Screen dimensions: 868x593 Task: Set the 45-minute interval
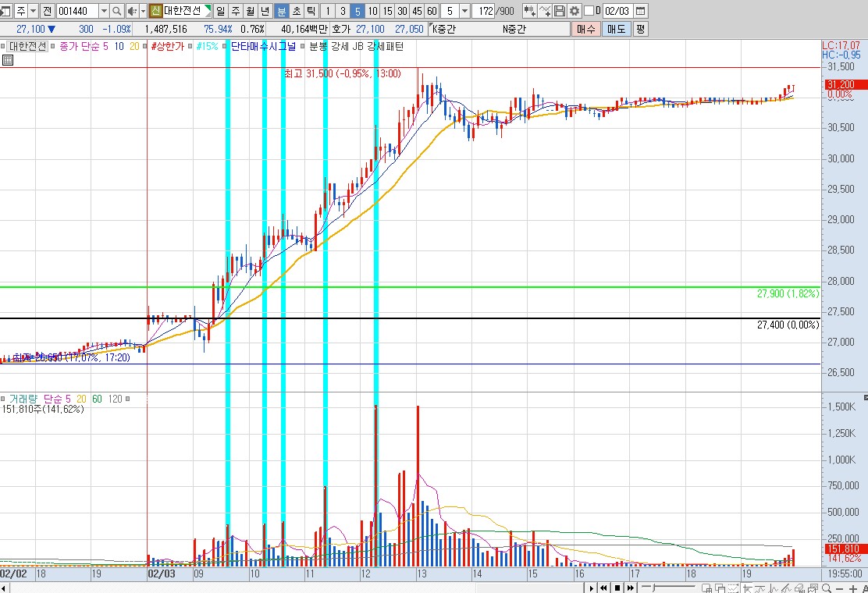point(418,10)
